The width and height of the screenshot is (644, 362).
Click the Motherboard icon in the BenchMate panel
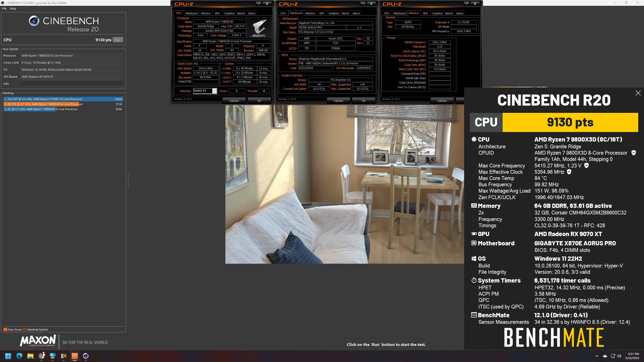pyautogui.click(x=474, y=243)
